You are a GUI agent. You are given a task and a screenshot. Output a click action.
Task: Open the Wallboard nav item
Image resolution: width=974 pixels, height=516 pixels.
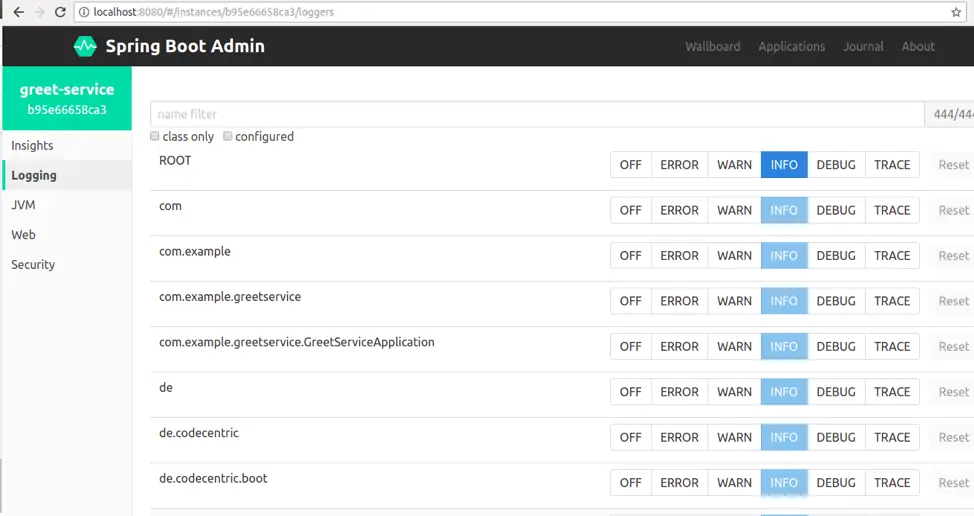[712, 47]
